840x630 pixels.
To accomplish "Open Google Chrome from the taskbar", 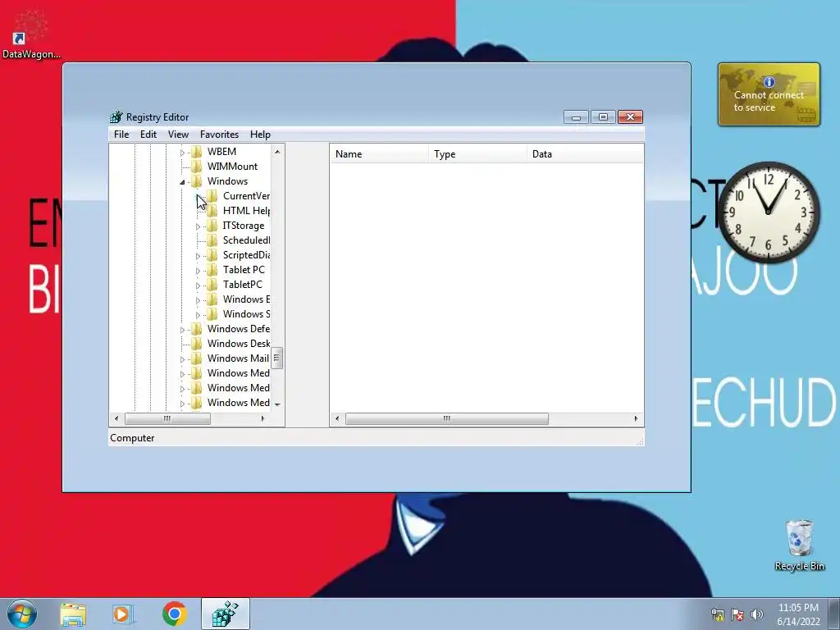I will (175, 614).
